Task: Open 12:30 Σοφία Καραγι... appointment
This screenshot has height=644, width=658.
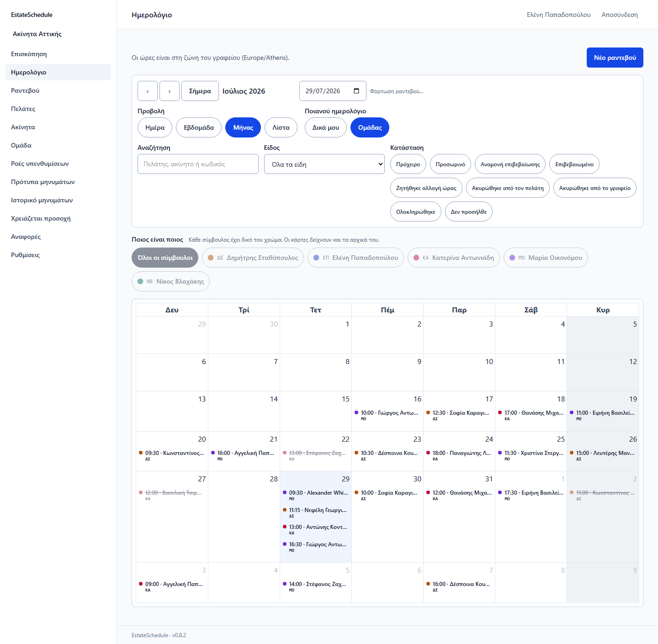Action: tap(459, 415)
